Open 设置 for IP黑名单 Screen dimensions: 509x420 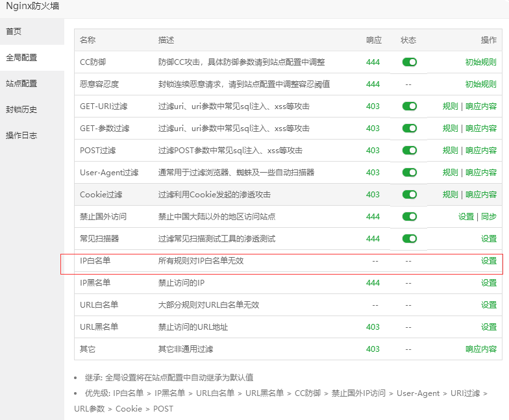pyautogui.click(x=489, y=283)
